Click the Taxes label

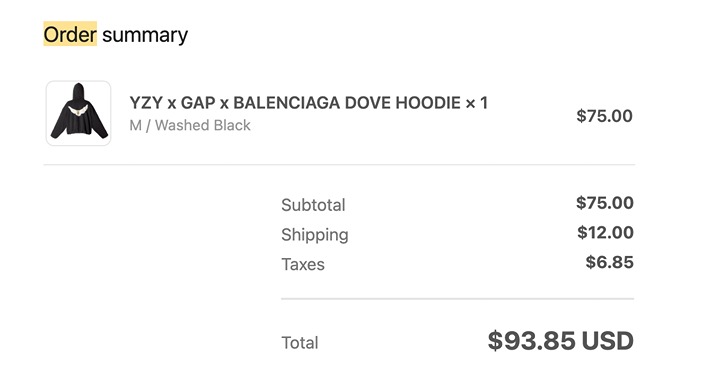coord(303,264)
